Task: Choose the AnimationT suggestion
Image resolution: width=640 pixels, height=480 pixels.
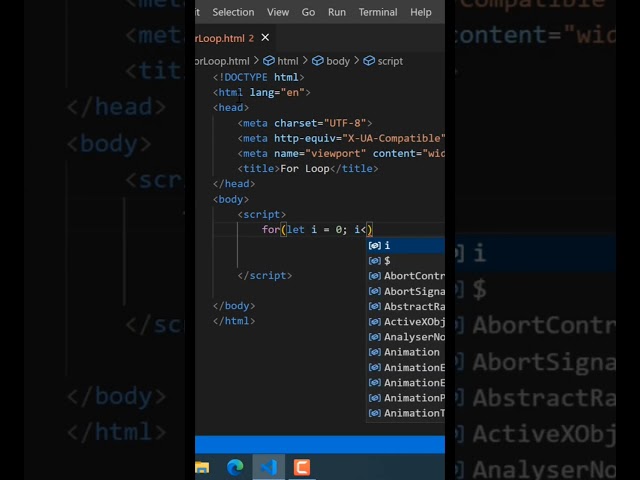Action: pos(406,413)
